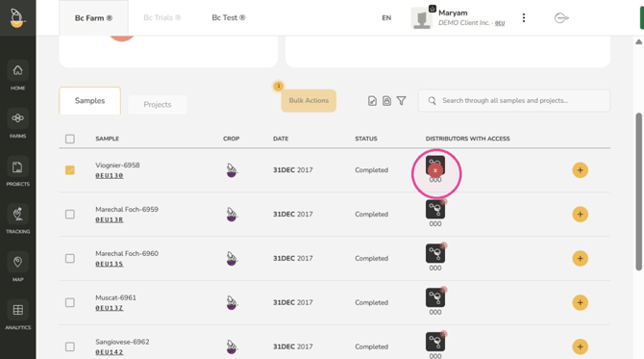Screen dimensions: 644x359
Task: Expand Muscat-6961 row with plus button
Action: pyautogui.click(x=580, y=302)
